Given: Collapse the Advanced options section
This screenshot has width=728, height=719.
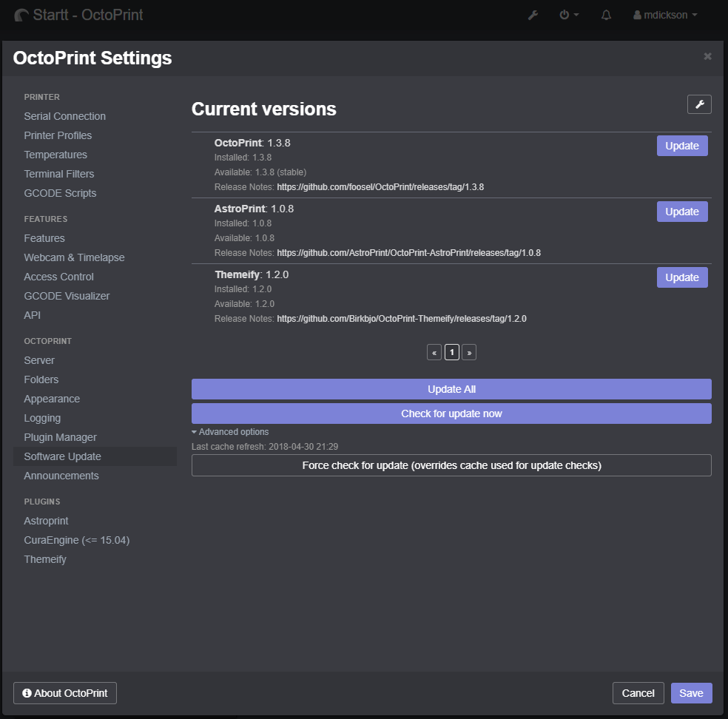Looking at the screenshot, I should pyautogui.click(x=230, y=432).
